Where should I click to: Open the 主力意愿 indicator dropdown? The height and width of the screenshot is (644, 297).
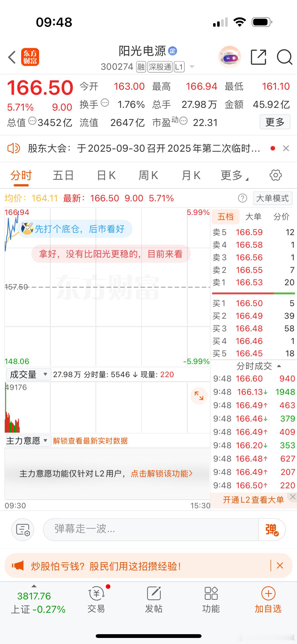[x=28, y=441]
